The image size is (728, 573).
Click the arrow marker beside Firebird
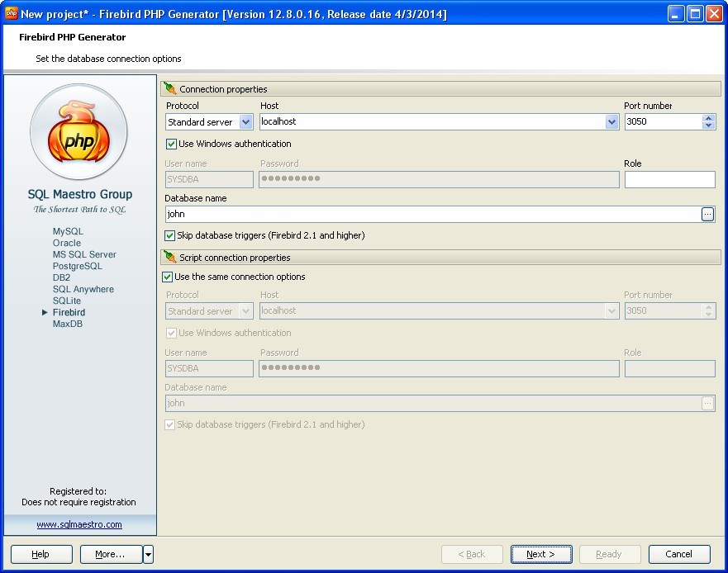click(45, 312)
